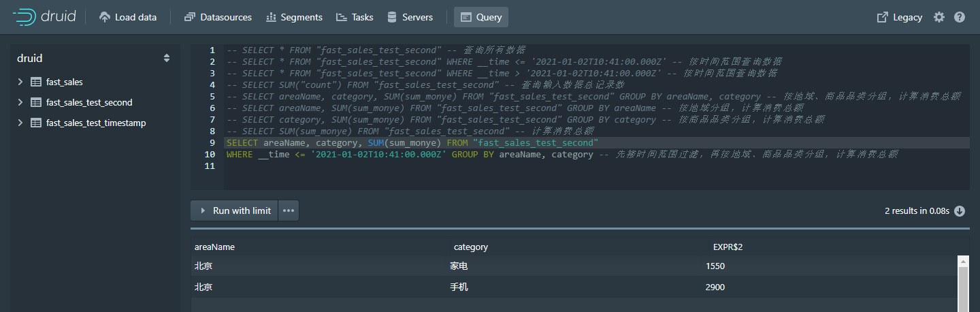Open the help question mark menu
980x312 pixels.
point(960,17)
